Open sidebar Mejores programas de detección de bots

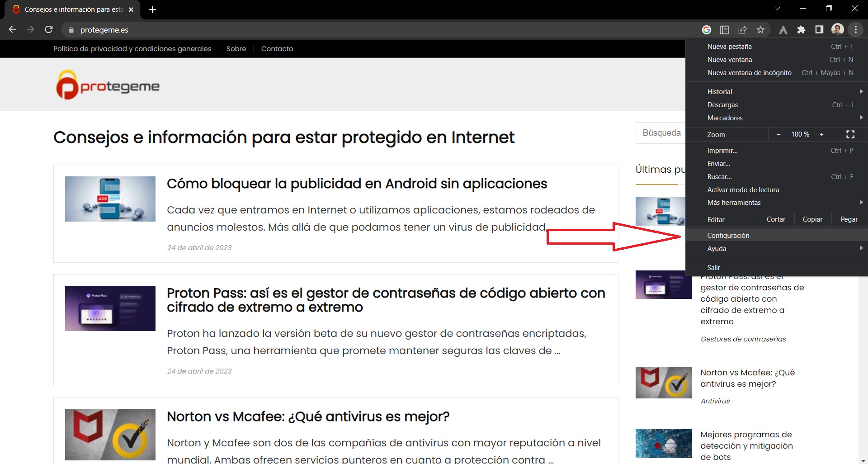click(x=746, y=446)
